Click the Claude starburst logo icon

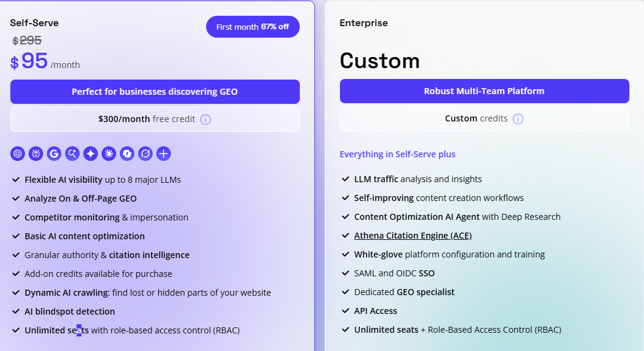coord(109,154)
